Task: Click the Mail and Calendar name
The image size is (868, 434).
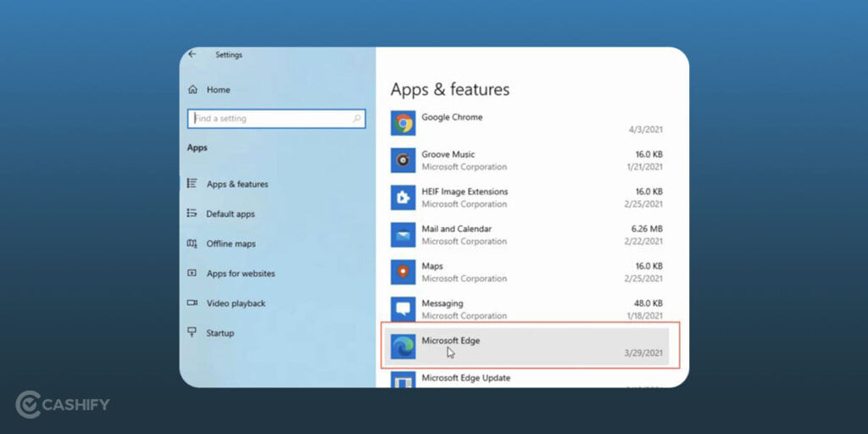Action: tap(457, 229)
